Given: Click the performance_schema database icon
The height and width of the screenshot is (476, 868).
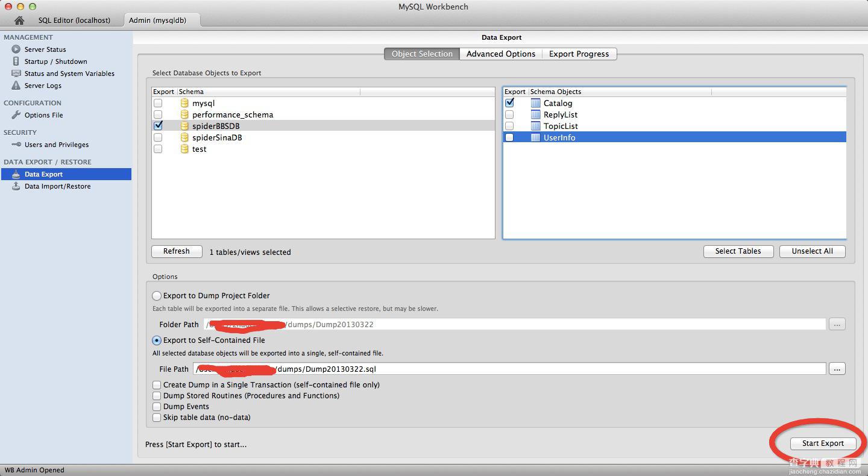Looking at the screenshot, I should click(184, 114).
